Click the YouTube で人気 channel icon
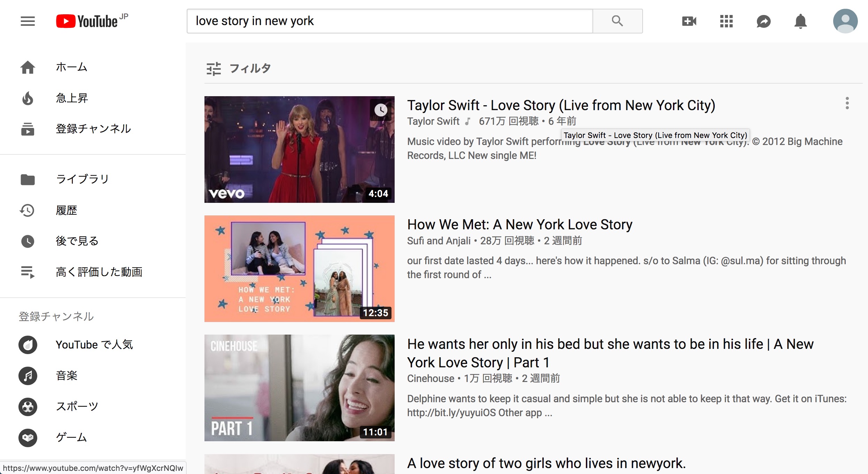The image size is (868, 474). click(x=28, y=345)
